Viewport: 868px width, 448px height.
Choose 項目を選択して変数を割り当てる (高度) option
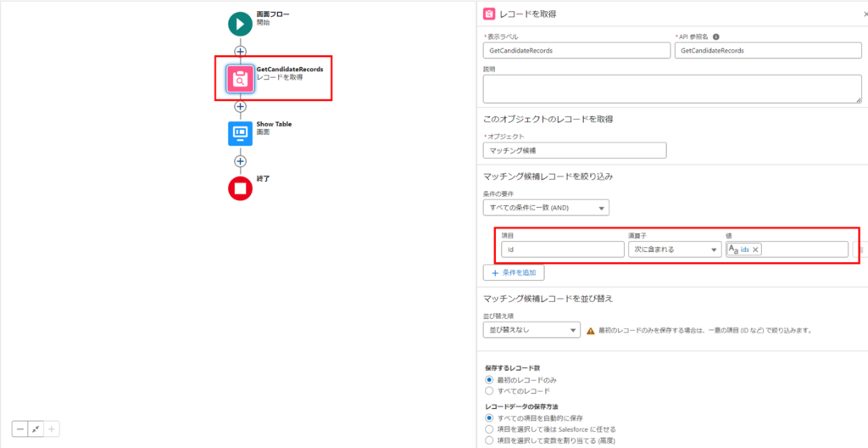coord(489,440)
